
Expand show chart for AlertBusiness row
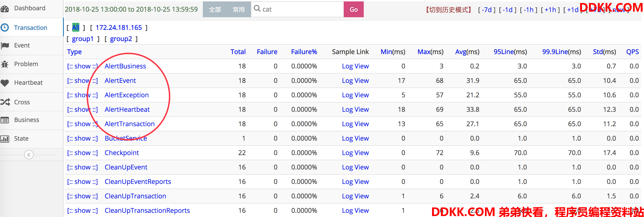[83, 66]
